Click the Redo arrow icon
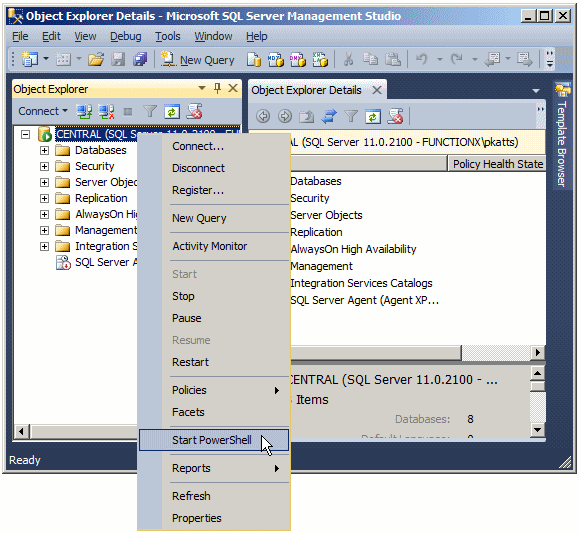The image size is (579, 534). point(456,59)
